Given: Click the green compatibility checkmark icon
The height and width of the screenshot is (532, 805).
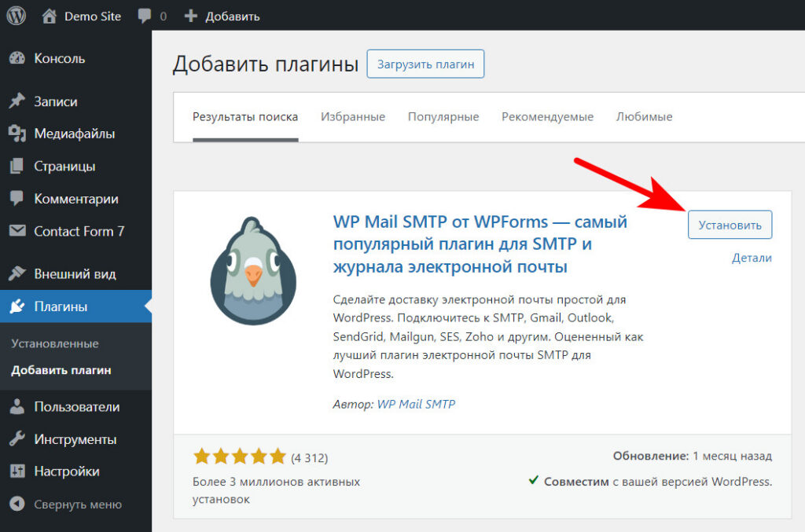Looking at the screenshot, I should (534, 480).
